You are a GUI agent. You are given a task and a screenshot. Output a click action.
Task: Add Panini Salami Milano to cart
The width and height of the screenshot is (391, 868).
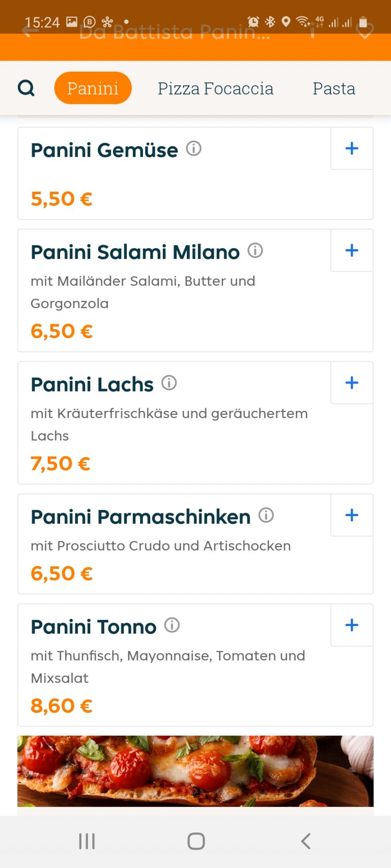(x=352, y=250)
